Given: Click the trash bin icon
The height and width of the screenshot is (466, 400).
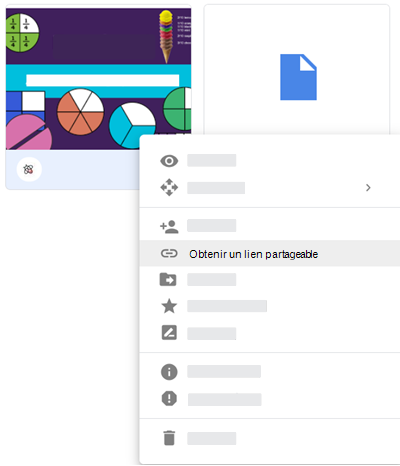Looking at the screenshot, I should coord(169,438).
